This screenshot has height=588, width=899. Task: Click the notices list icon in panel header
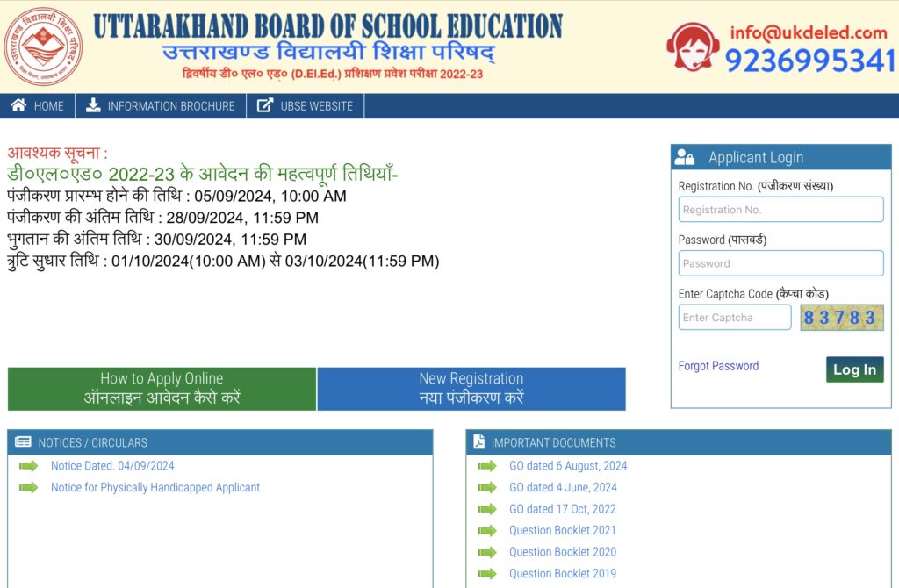click(23, 441)
